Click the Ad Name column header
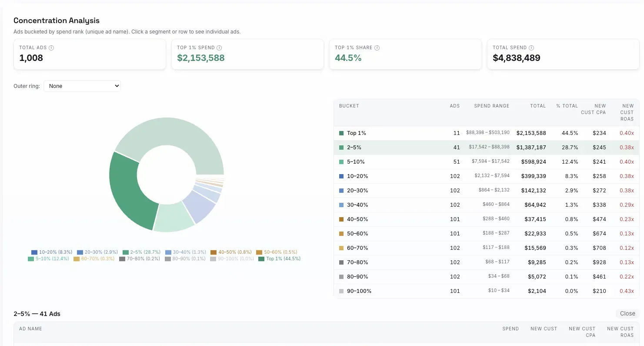Screen dimensions: 644x346 (30, 329)
